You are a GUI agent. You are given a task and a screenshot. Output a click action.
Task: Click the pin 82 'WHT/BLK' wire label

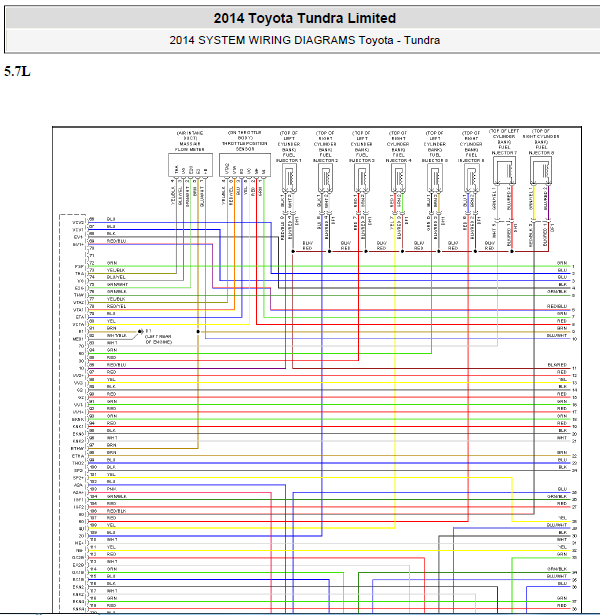(116, 336)
